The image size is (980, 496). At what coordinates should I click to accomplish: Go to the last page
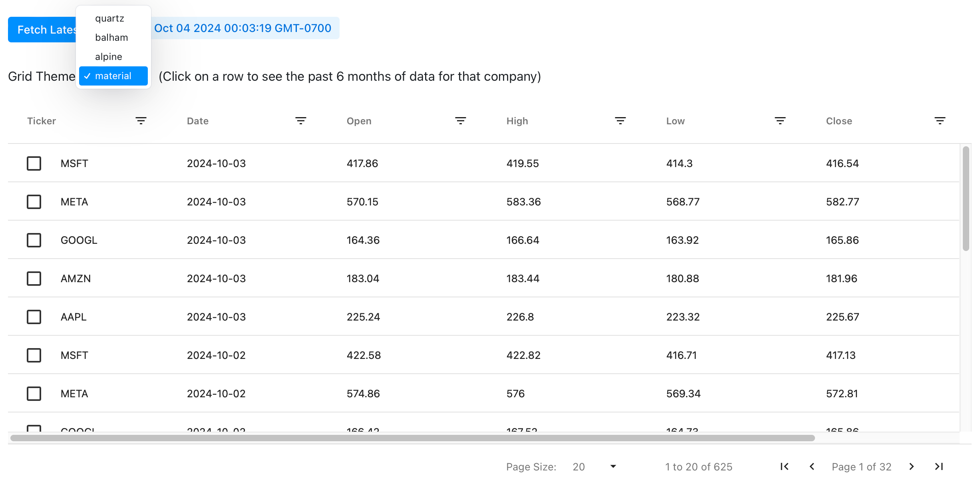939,466
